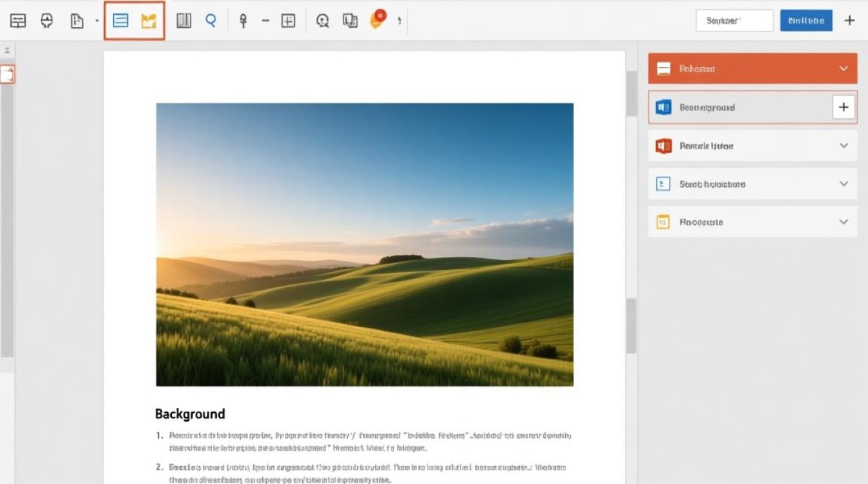Screen dimensions: 868x484
Task: Click the landscape photo in the document
Action: (365, 245)
